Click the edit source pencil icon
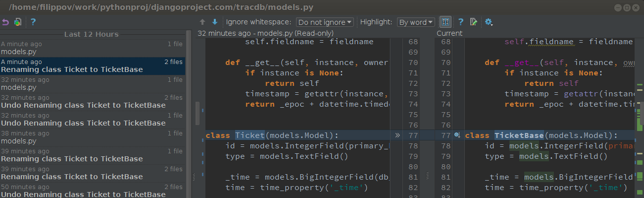This screenshot has height=198, width=644. [474, 22]
